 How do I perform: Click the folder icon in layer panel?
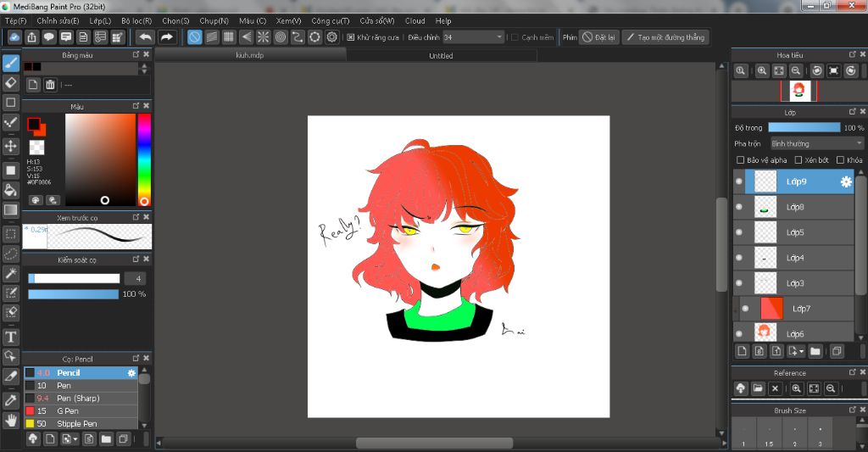pyautogui.click(x=815, y=351)
